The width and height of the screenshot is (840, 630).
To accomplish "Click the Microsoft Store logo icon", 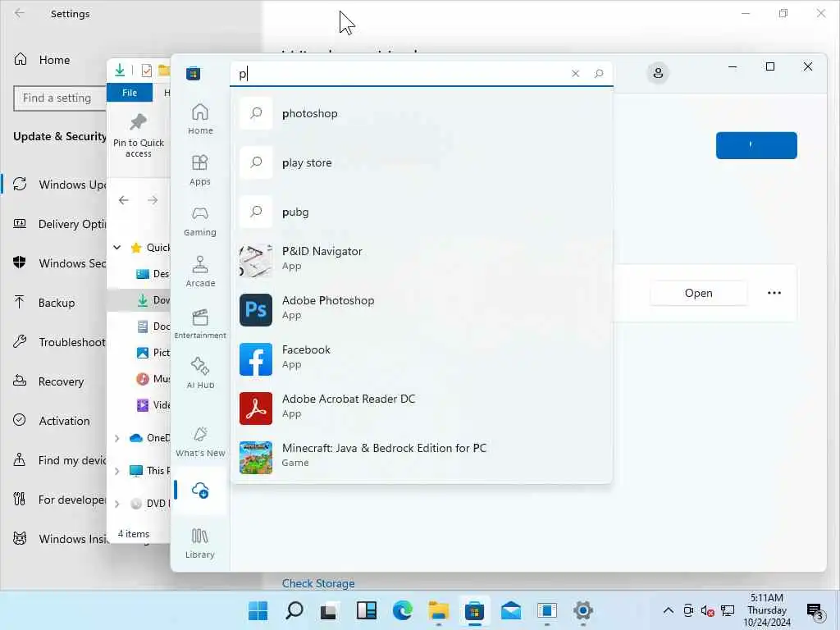I will click(x=194, y=73).
